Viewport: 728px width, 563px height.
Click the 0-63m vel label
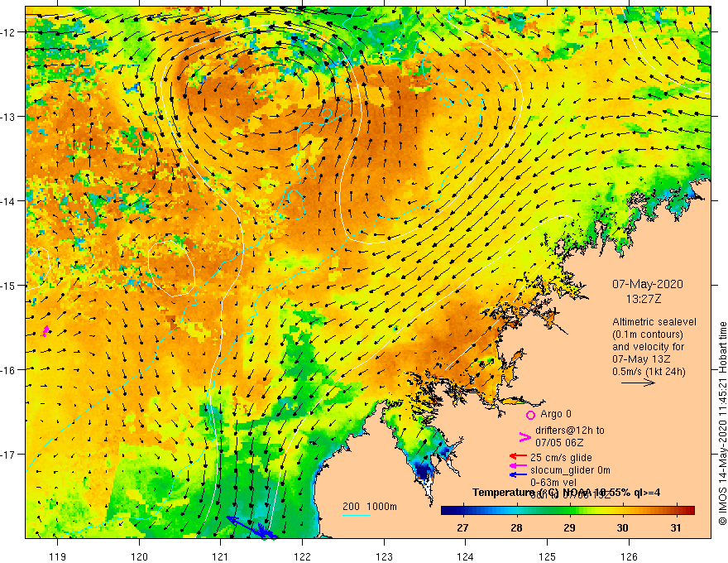click(x=554, y=483)
